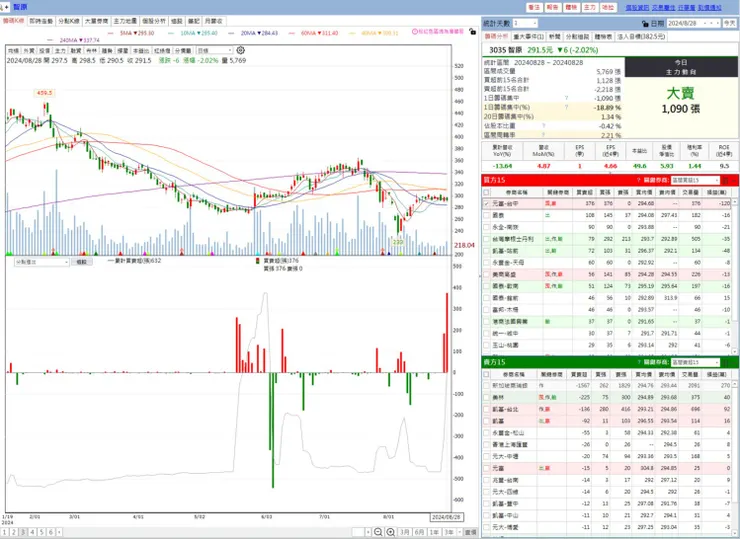Viewport: 740px width, 539px height.
Task: Select the 新加坡商瑞銀 seller row name
Action: tap(510, 386)
